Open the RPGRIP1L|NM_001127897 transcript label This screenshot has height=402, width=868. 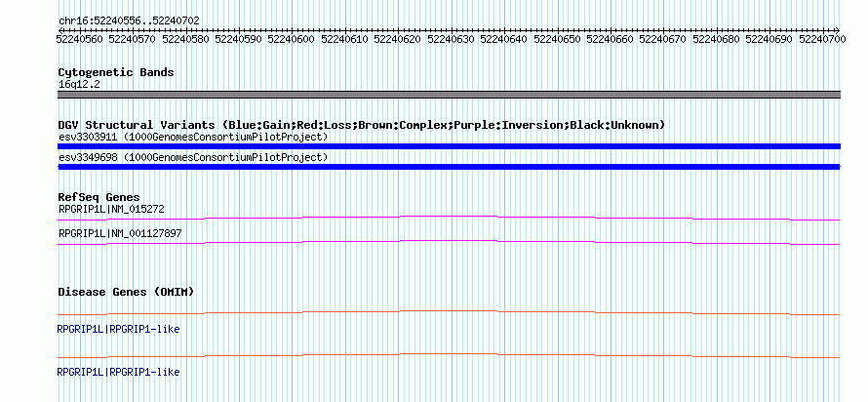120,234
